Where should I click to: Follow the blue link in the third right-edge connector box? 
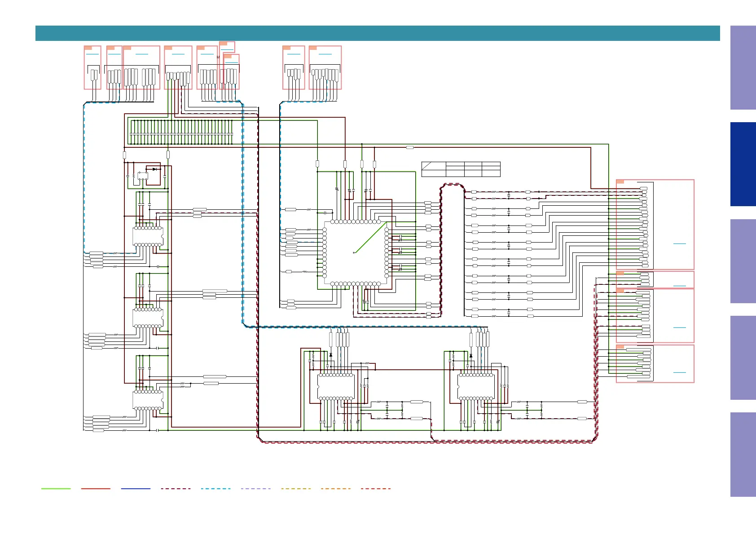[x=680, y=327]
